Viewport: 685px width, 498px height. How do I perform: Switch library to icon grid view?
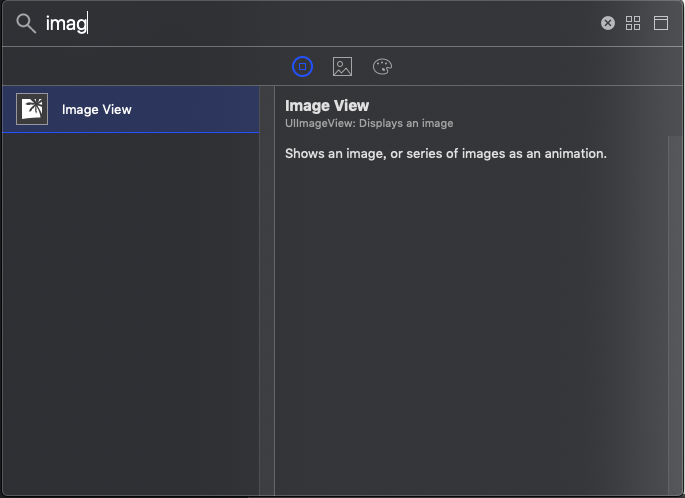point(633,23)
